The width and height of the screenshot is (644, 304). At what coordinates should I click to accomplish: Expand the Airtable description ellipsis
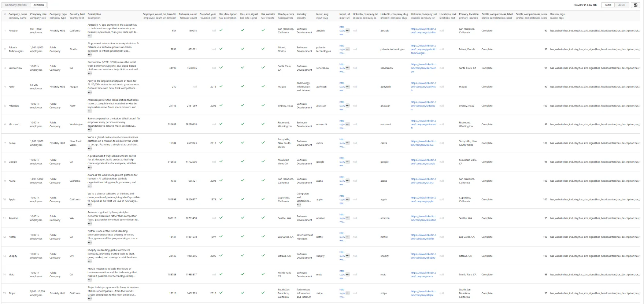click(x=90, y=36)
